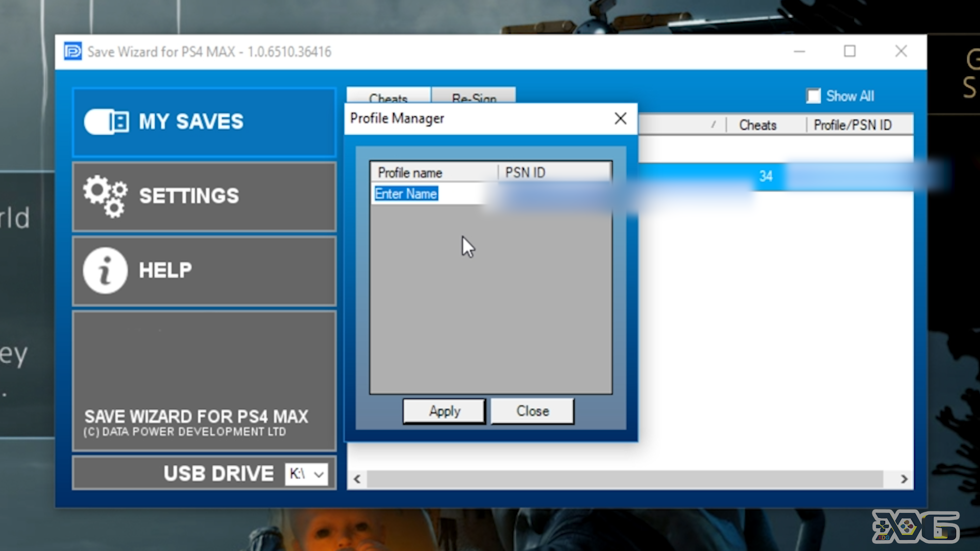980x551 pixels.
Task: Click the number 34 save entry
Action: (766, 176)
